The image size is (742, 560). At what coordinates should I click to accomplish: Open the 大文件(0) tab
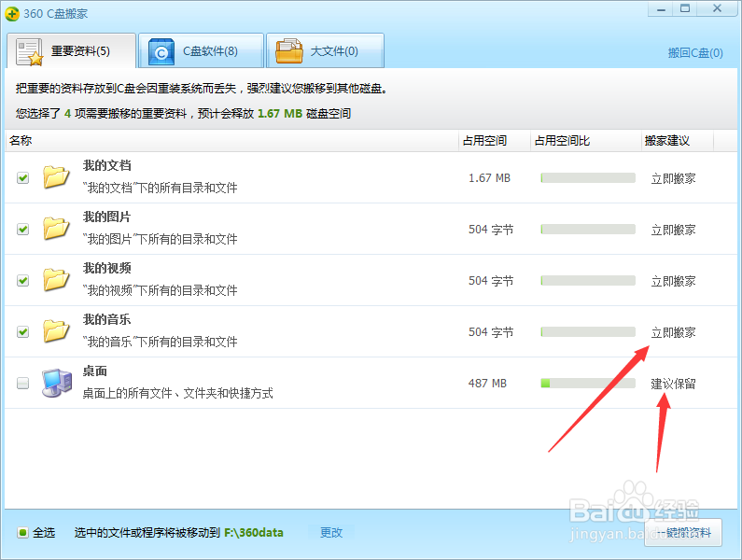pyautogui.click(x=325, y=50)
